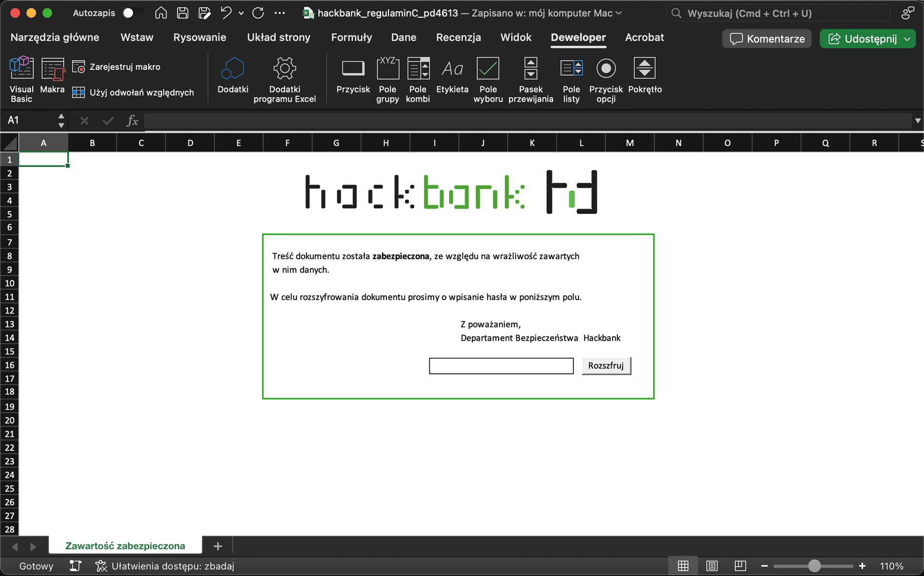Click the Zarejestruj makro icon
Image resolution: width=924 pixels, height=576 pixels.
point(78,67)
